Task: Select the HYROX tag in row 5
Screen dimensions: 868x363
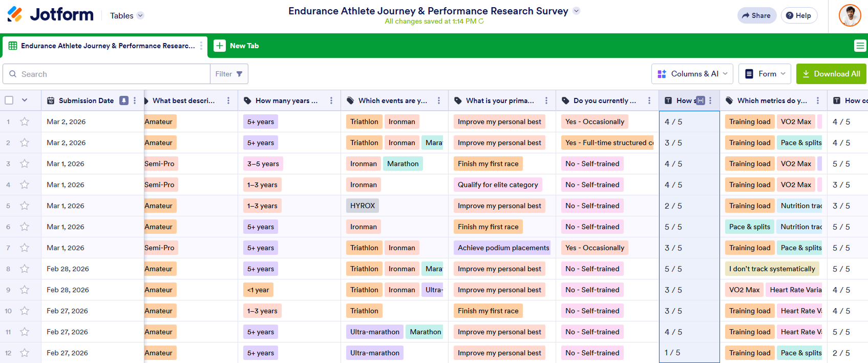Action: point(363,206)
